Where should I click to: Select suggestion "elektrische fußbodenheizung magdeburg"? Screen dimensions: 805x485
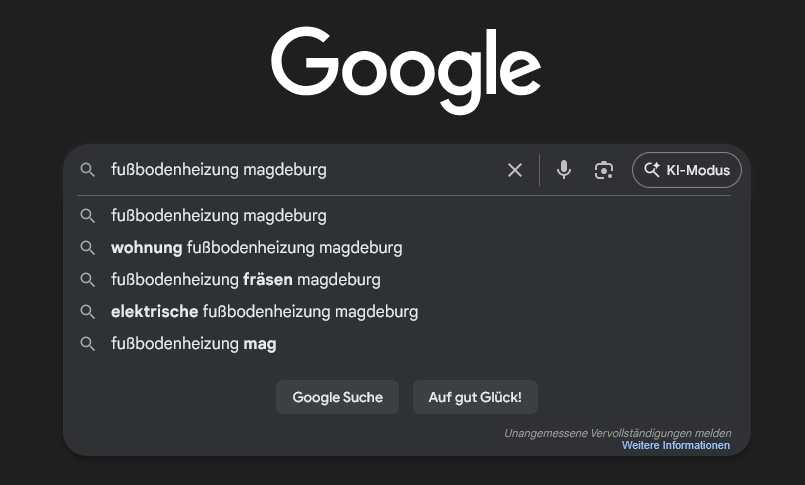[x=265, y=311]
